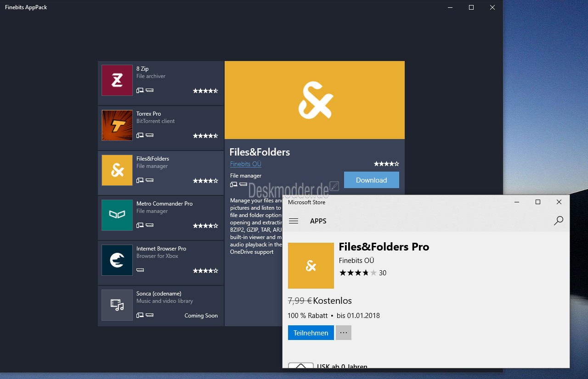Click the Kostenlos price label
The height and width of the screenshot is (379, 588).
click(333, 301)
